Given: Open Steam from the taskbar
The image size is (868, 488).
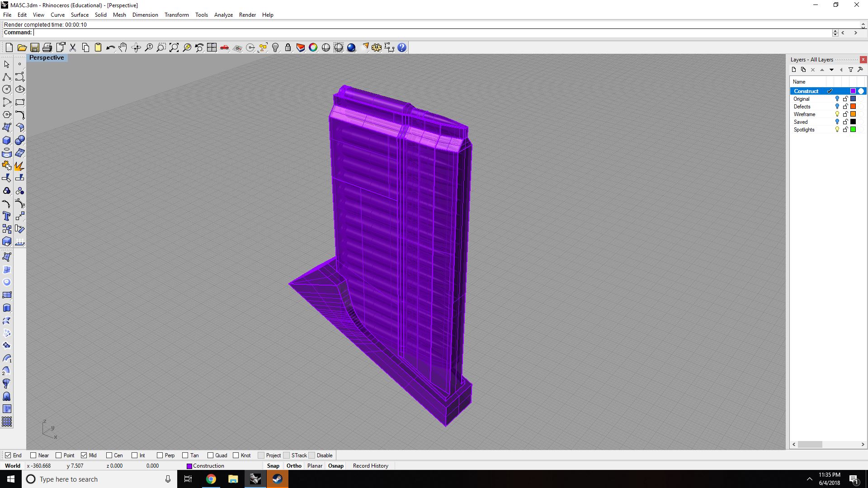Looking at the screenshot, I should [x=277, y=479].
